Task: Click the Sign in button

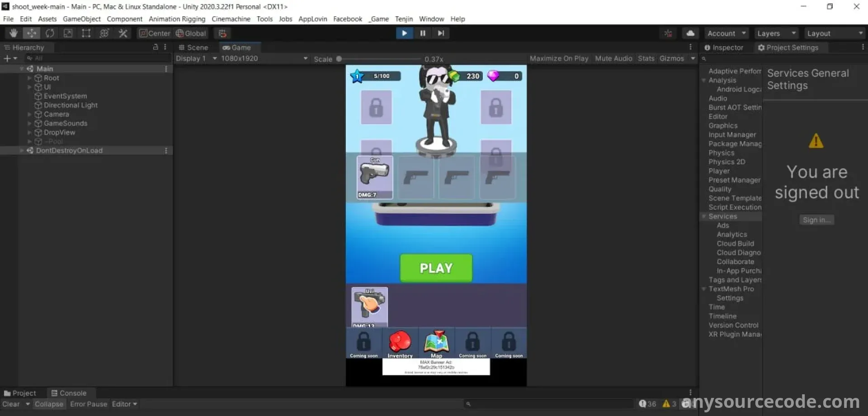Action: point(816,220)
